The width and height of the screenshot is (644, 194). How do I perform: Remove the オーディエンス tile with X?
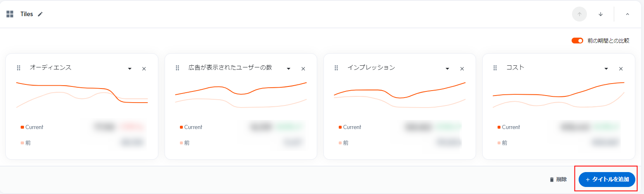(x=144, y=69)
